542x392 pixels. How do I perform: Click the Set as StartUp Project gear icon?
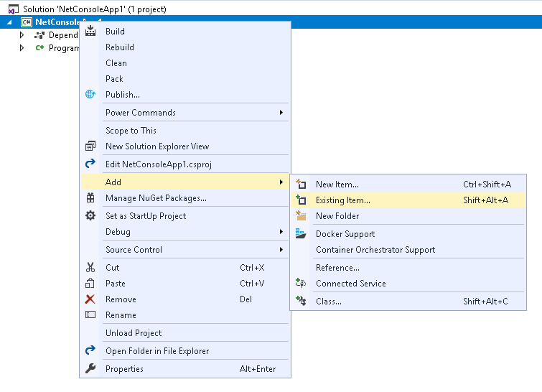click(90, 216)
